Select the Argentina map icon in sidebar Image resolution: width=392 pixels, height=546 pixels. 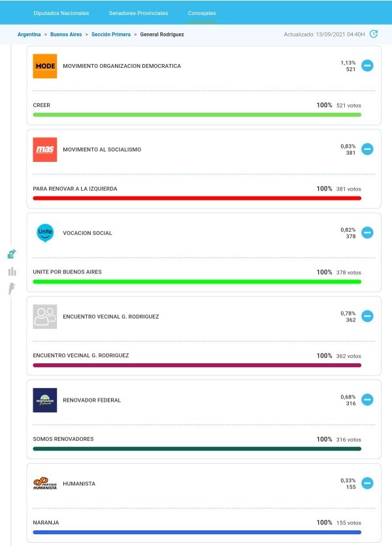point(12,289)
